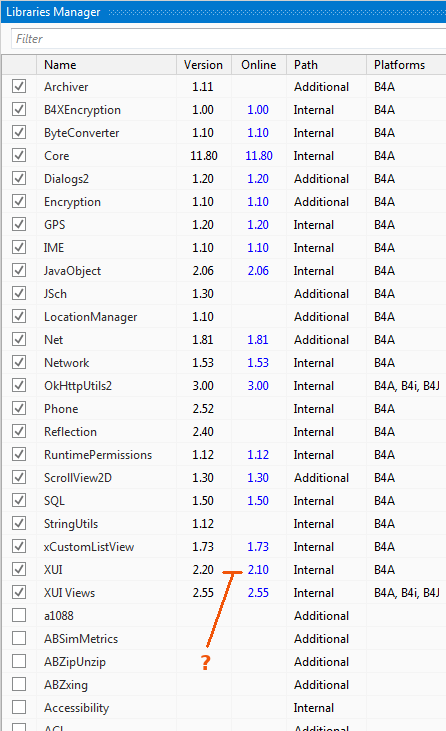
Task: Enable the ABZipUnzip library checkbox
Action: pos(19,661)
